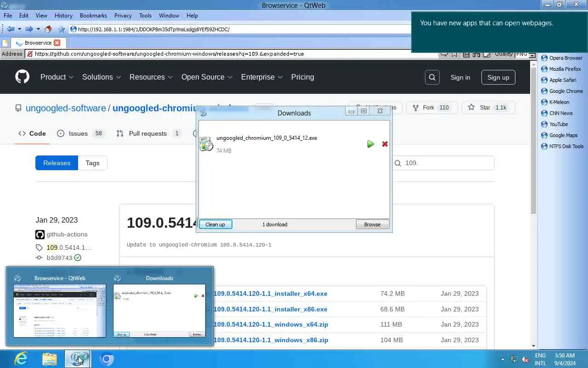Open the 109.0.5414.1… tag link
Viewport: 588px width, 368px height.
point(69,247)
